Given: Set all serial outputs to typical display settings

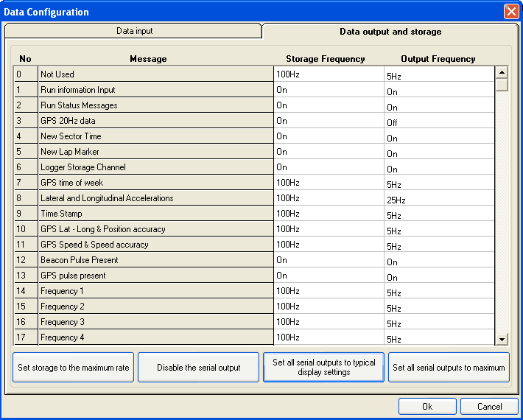Looking at the screenshot, I should click(323, 368).
